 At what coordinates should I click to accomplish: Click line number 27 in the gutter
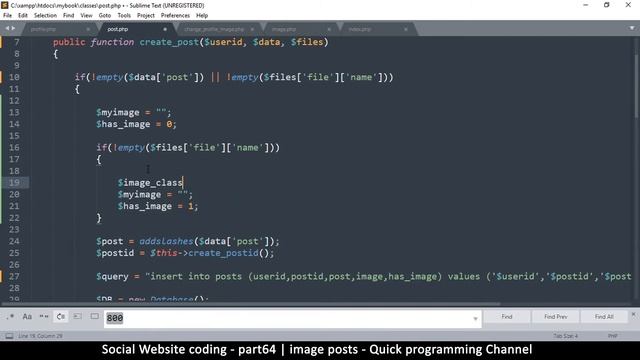coord(14,277)
